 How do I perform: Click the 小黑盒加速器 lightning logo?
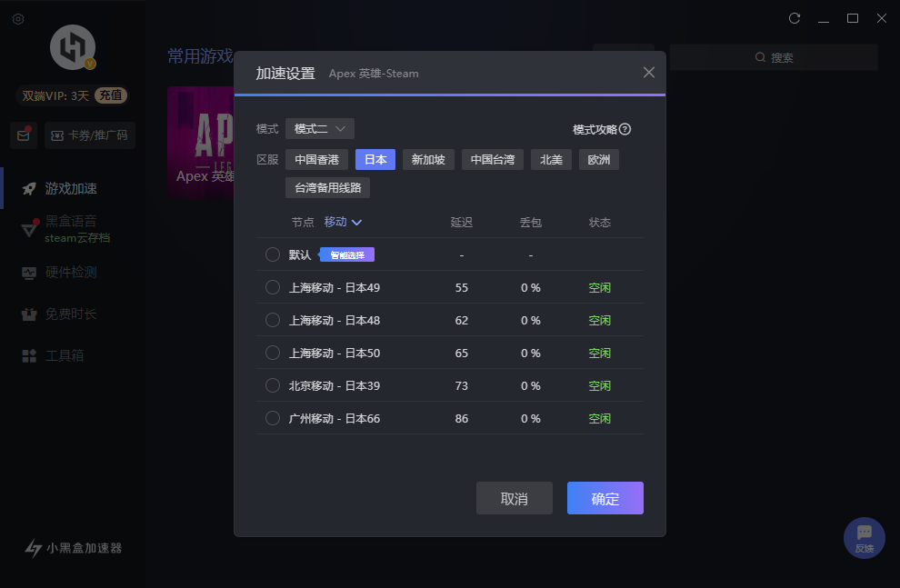[34, 548]
